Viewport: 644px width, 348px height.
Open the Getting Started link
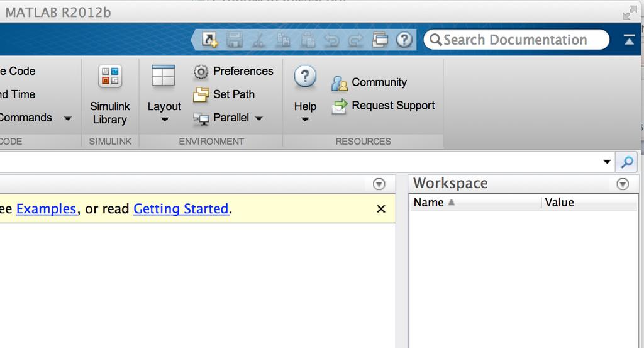[180, 209]
